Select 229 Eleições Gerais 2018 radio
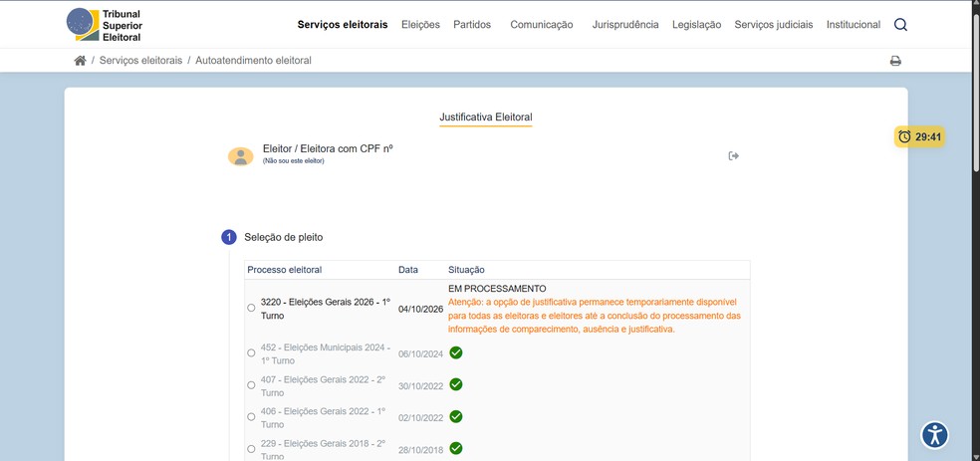The image size is (980, 461). [x=251, y=448]
